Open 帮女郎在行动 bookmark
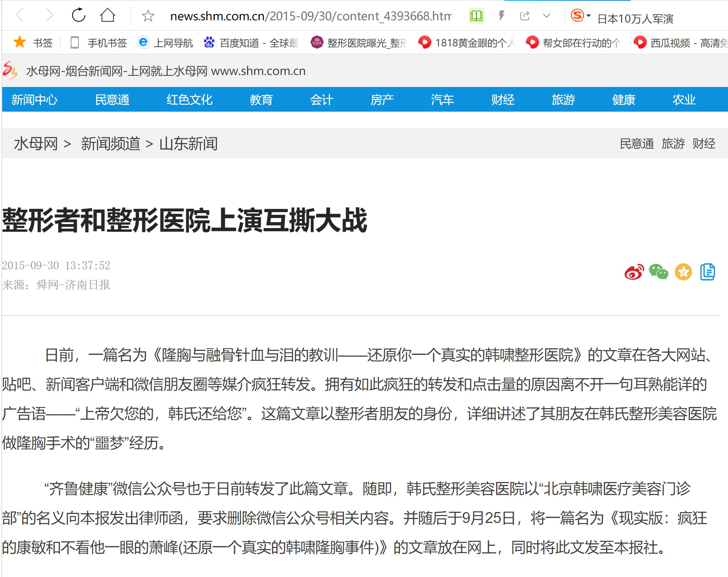The width and height of the screenshot is (728, 577). 574,43
